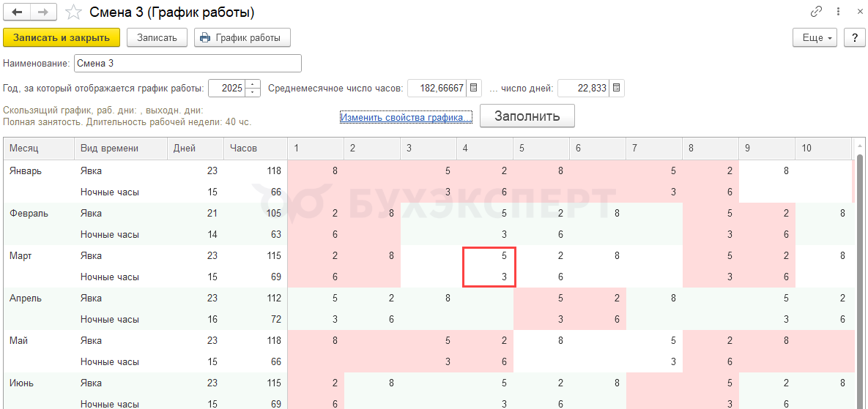The width and height of the screenshot is (868, 409).
Task: Open the 'Изменить свойства графика...' link
Action: click(406, 117)
